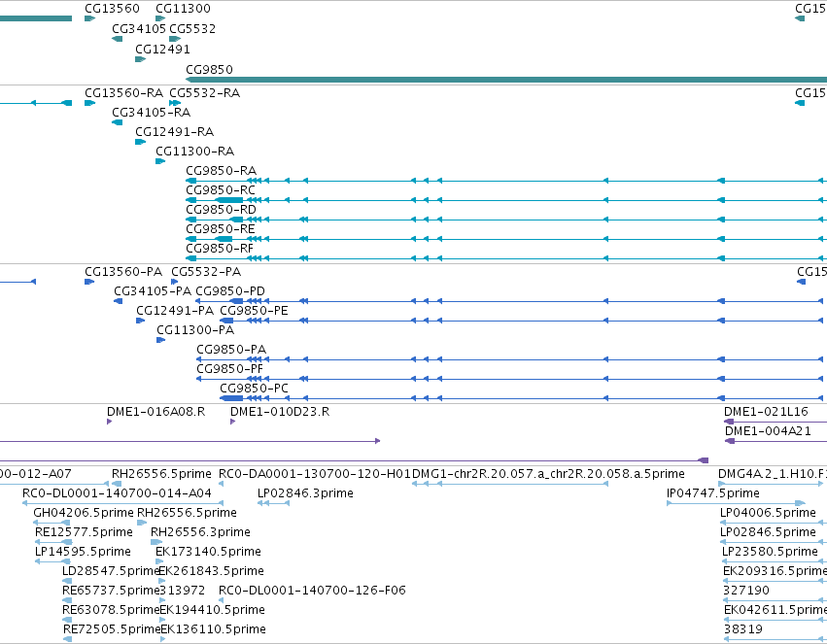This screenshot has width=827, height=644.
Task: Click protein CG34105-PA label
Action: [153, 292]
